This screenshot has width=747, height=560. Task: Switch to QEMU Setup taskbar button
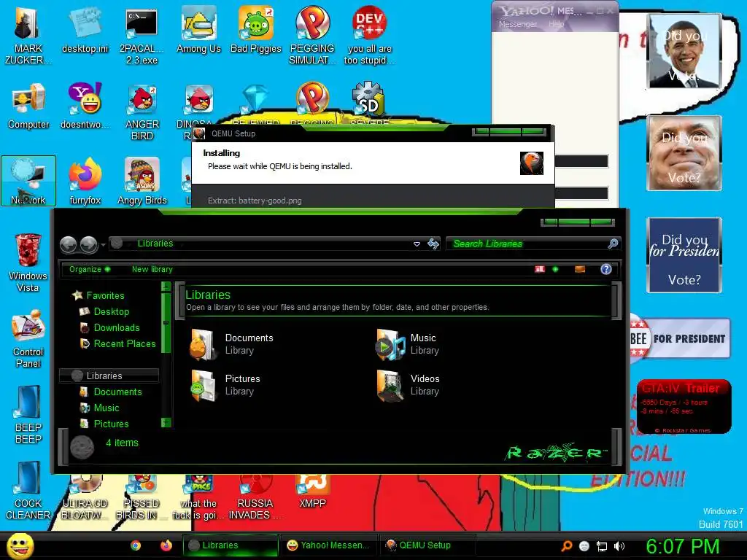(x=427, y=545)
